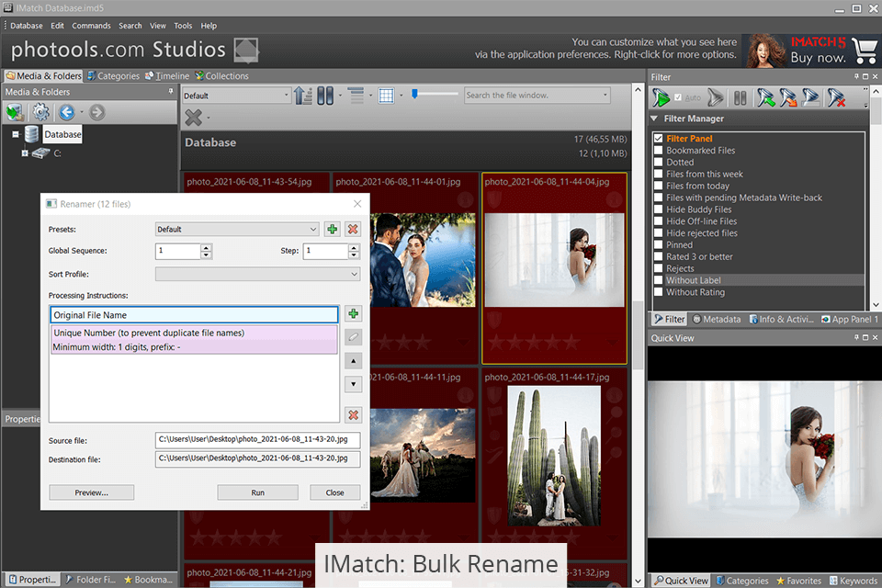Click the list layout lines icon

(x=356, y=96)
